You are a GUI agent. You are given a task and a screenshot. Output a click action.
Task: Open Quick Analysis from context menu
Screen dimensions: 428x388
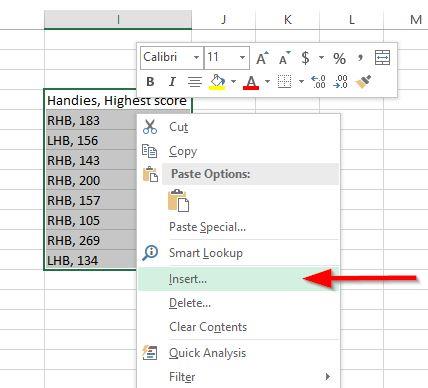coord(238,353)
